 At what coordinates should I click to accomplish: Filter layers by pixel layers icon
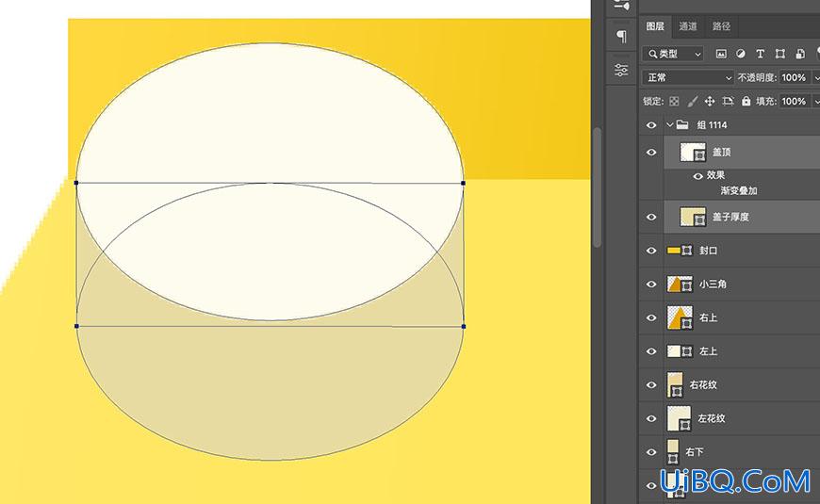coord(721,54)
